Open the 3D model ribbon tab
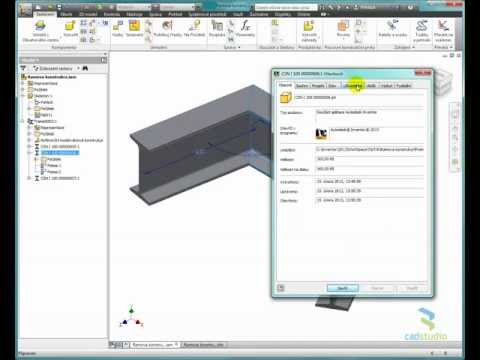The width and height of the screenshot is (480, 360). coord(89,14)
